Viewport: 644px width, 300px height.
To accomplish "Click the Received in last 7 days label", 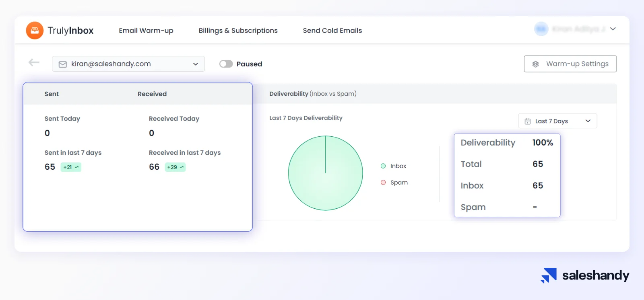I will coord(185,153).
